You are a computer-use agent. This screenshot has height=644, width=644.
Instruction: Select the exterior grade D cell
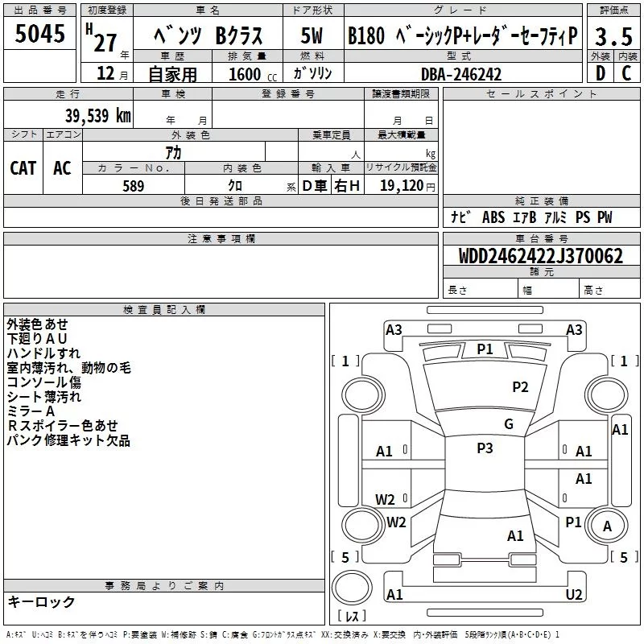pos(600,73)
